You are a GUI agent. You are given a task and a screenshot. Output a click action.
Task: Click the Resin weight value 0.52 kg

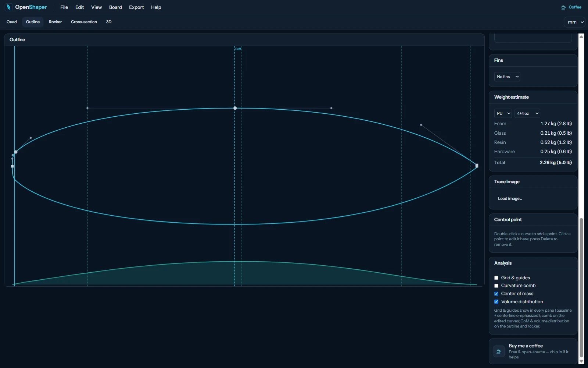556,142
